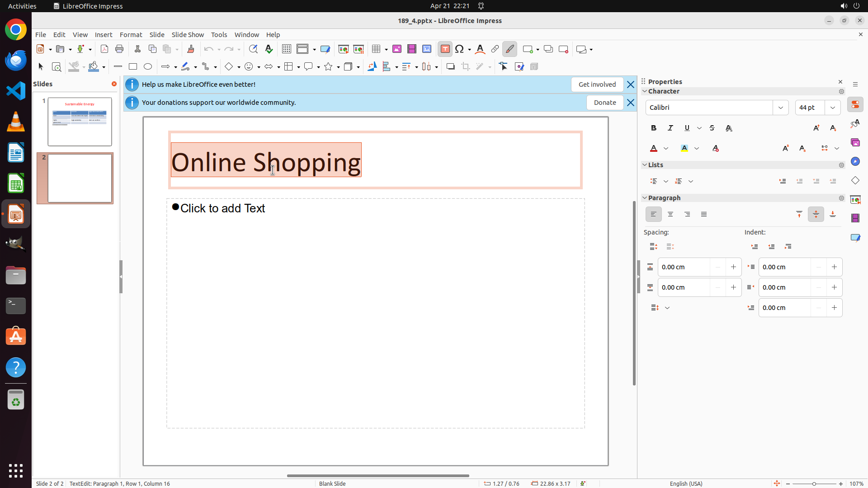The image size is (868, 488).
Task: Select slide 1 thumbnail
Action: 80,122
